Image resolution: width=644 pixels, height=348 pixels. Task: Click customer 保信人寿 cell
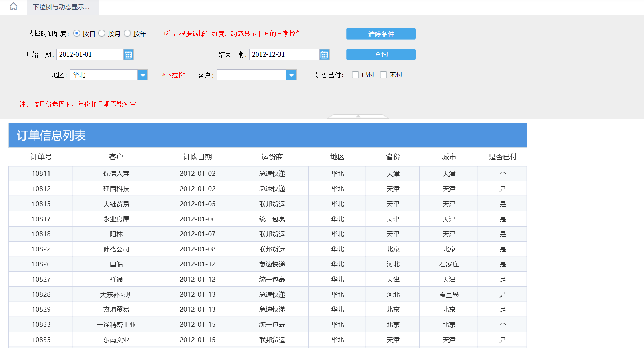point(116,174)
